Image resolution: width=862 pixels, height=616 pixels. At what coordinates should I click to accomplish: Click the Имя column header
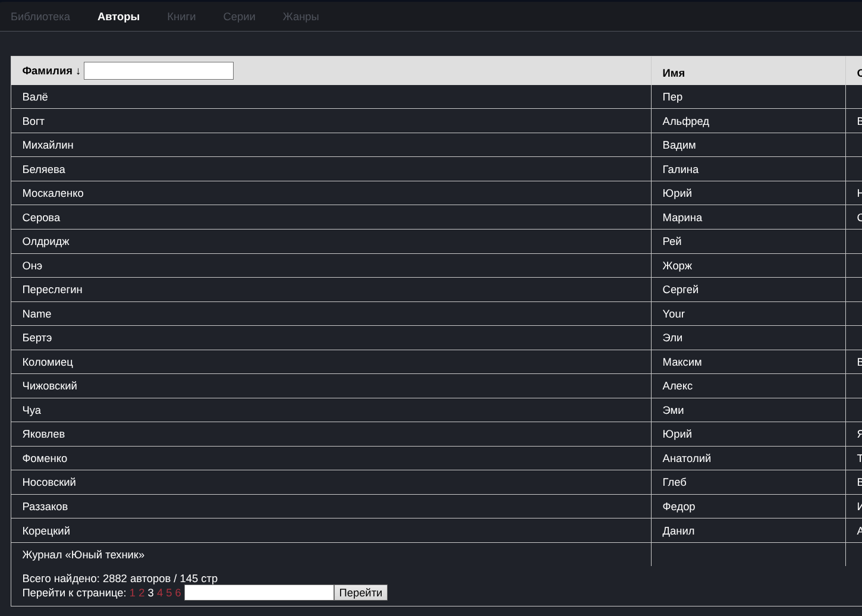point(674,73)
